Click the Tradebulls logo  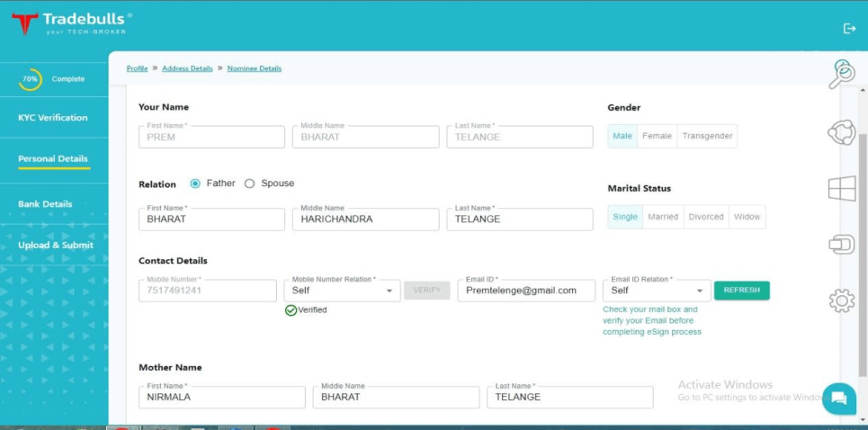72,23
